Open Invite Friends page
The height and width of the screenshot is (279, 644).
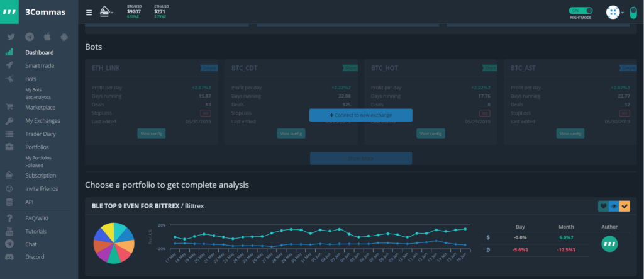pyautogui.click(x=42, y=189)
